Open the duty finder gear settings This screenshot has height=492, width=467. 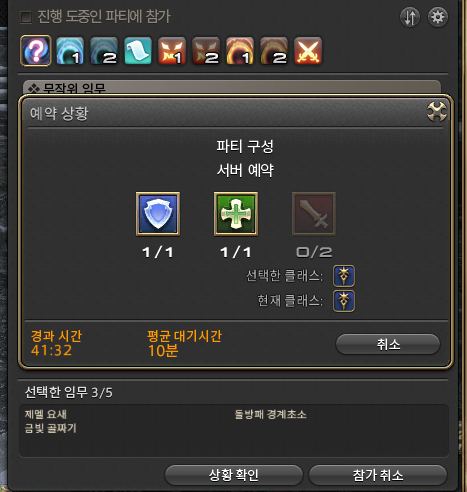[438, 17]
